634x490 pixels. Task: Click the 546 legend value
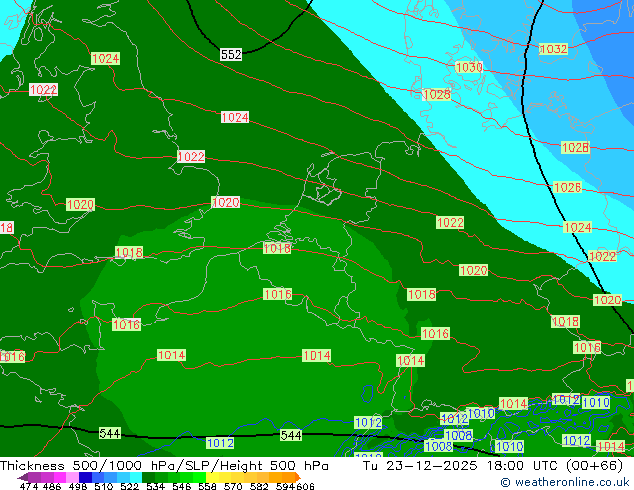click(182, 486)
